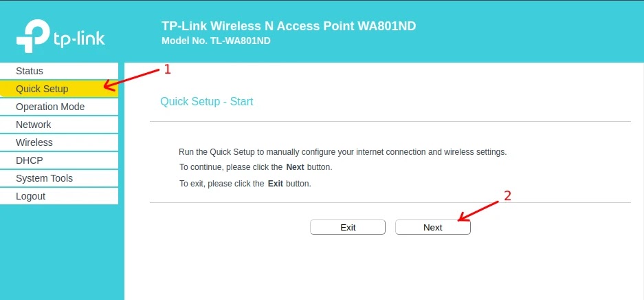This screenshot has width=644, height=300.
Task: Click the Exit button
Action: click(x=348, y=227)
